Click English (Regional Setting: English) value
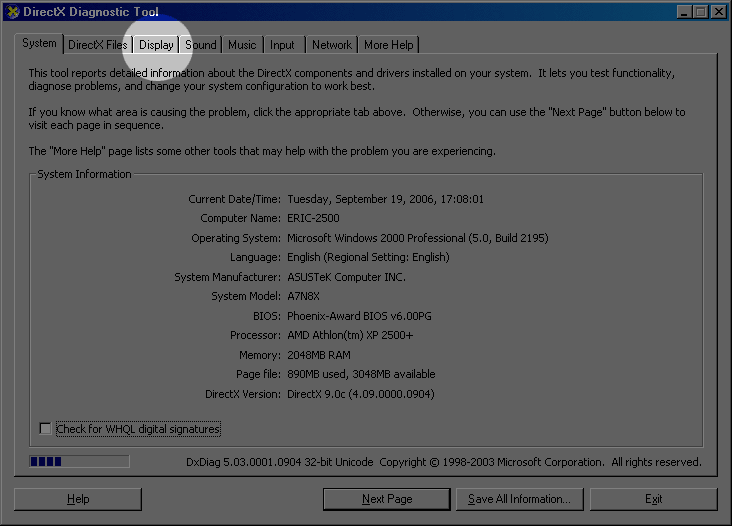The image size is (732, 526). pyautogui.click(x=368, y=257)
